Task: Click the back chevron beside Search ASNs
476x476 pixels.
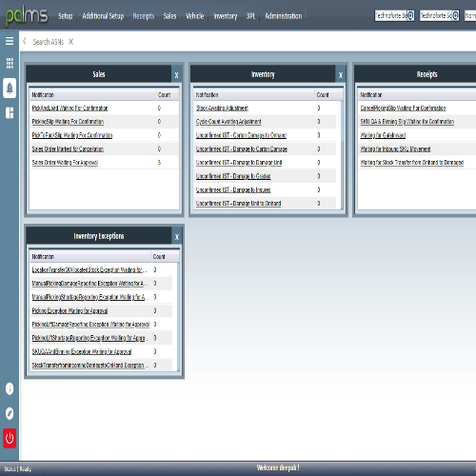Action: click(25, 41)
